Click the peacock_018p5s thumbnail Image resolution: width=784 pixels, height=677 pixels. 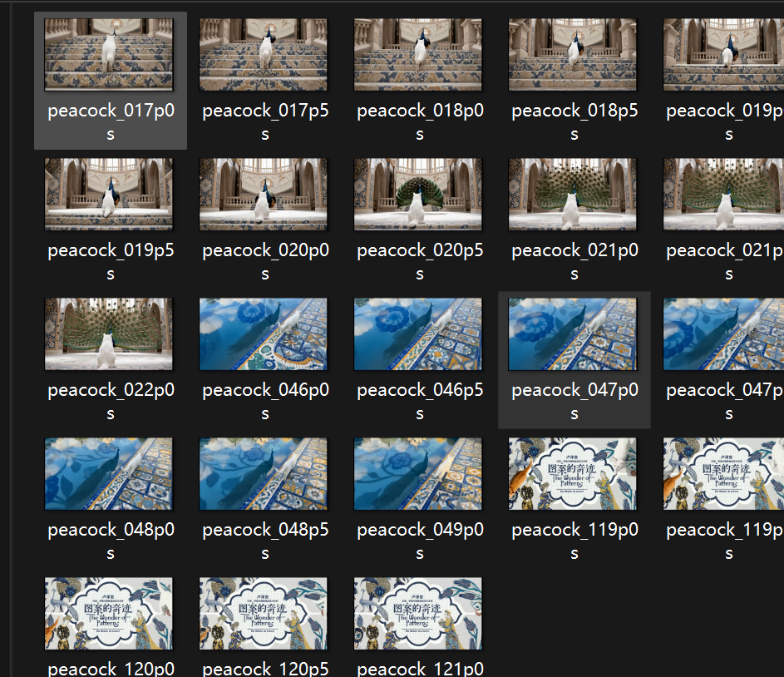pos(573,55)
